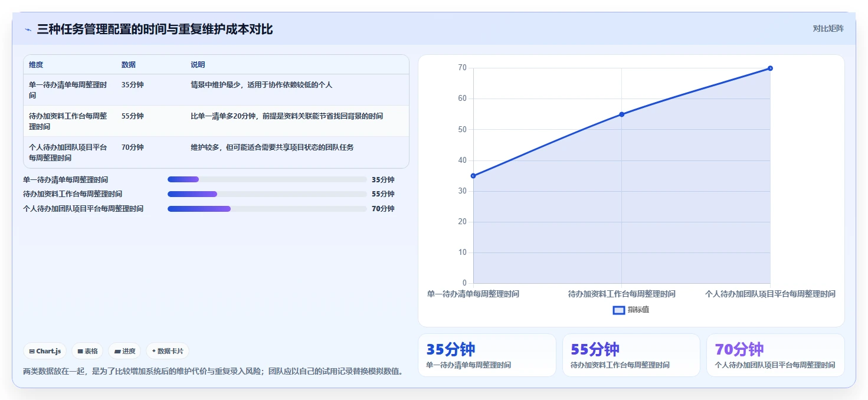Click y-axis tick label 70
The height and width of the screenshot is (400, 868).
pos(462,68)
